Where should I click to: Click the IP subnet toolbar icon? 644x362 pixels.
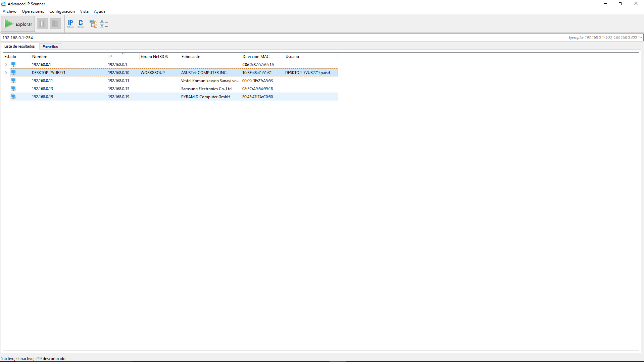pyautogui.click(x=70, y=24)
